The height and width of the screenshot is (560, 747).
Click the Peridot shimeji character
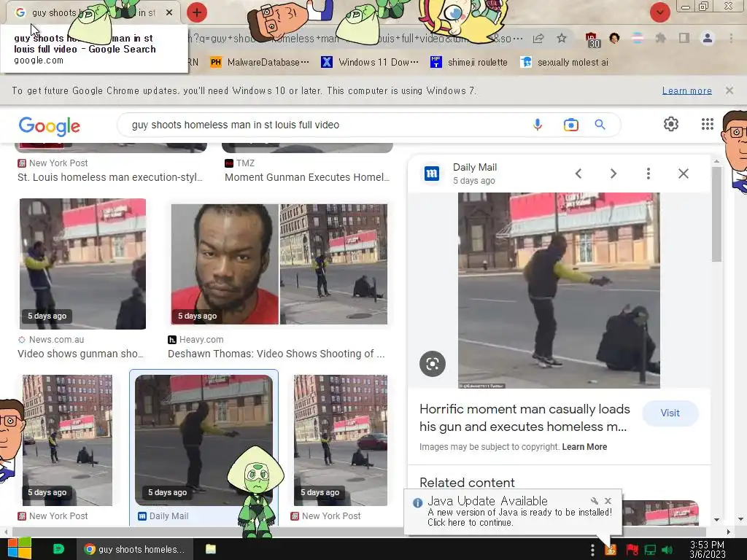point(255,491)
